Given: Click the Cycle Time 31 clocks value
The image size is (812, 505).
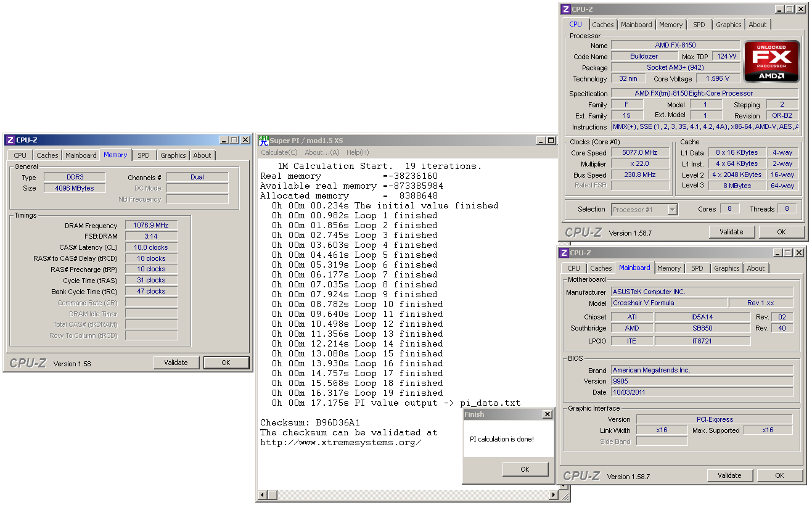Looking at the screenshot, I should 151,280.
